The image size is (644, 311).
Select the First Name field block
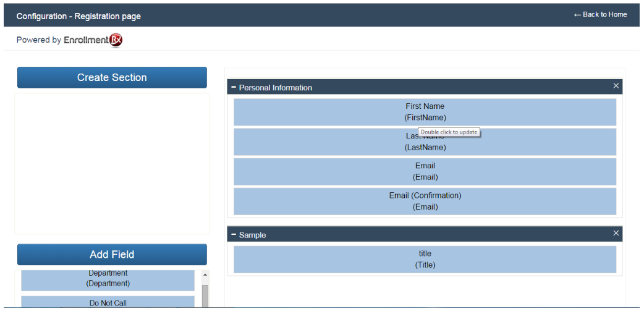425,112
